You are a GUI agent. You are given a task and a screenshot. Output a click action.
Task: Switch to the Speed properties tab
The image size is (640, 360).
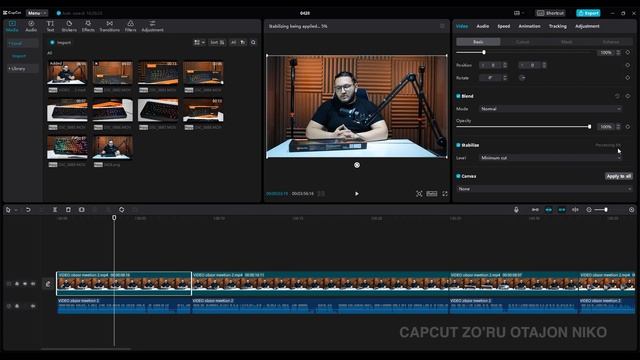[504, 26]
